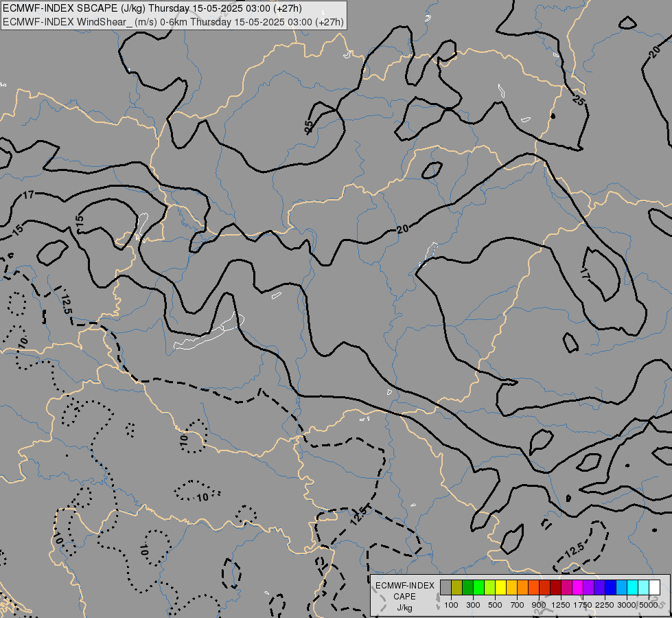This screenshot has width=672, height=618.
Task: Click the legend label '500'
Action: coord(495,605)
